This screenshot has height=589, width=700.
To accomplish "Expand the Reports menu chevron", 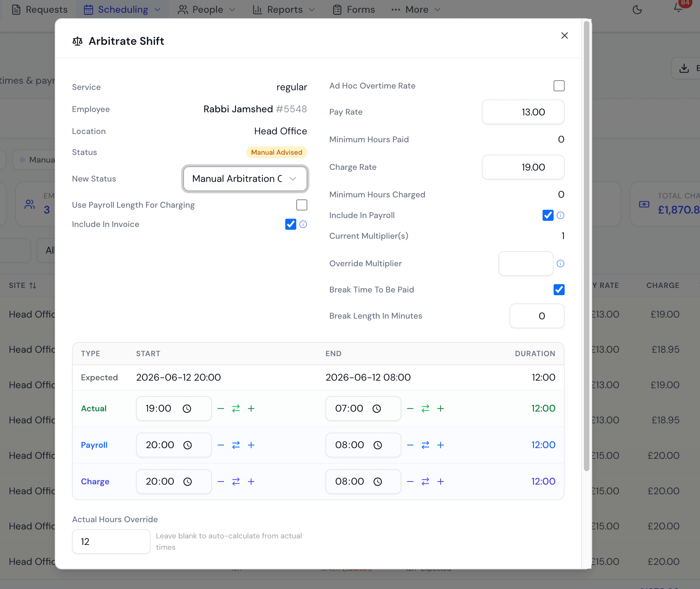I will pyautogui.click(x=312, y=10).
